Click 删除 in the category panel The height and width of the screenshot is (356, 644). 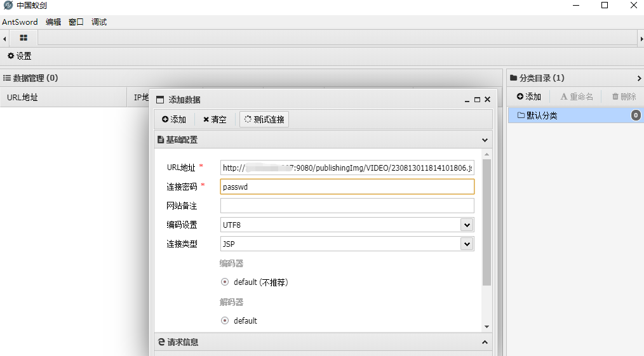pyautogui.click(x=624, y=96)
